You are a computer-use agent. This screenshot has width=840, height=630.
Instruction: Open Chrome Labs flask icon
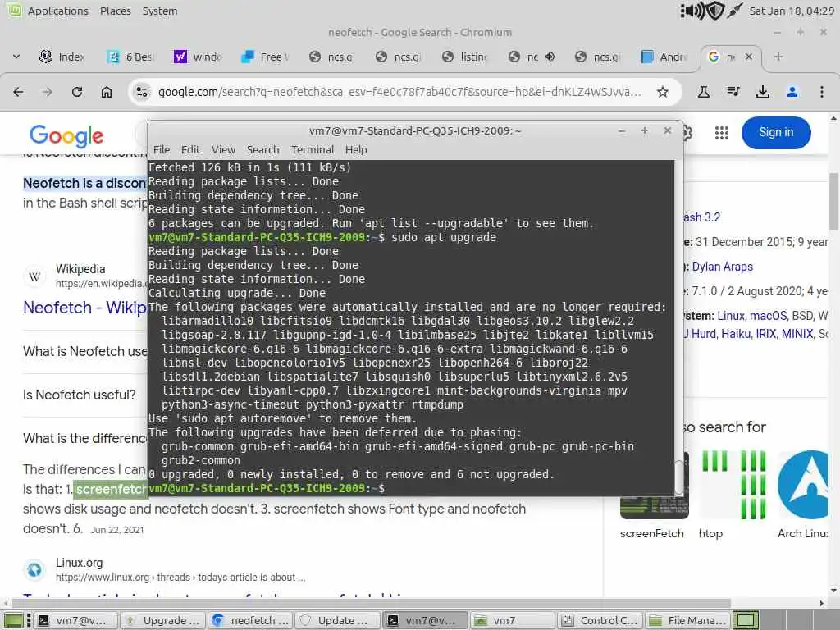point(703,92)
